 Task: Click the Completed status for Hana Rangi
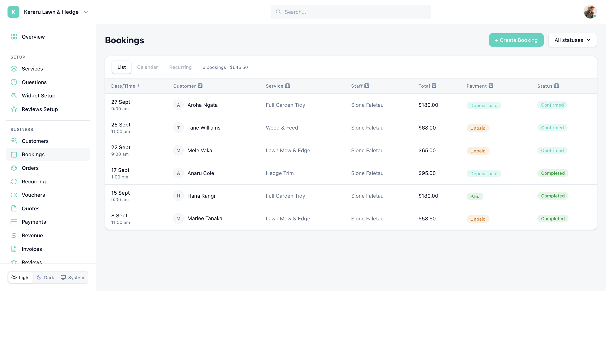click(x=553, y=196)
